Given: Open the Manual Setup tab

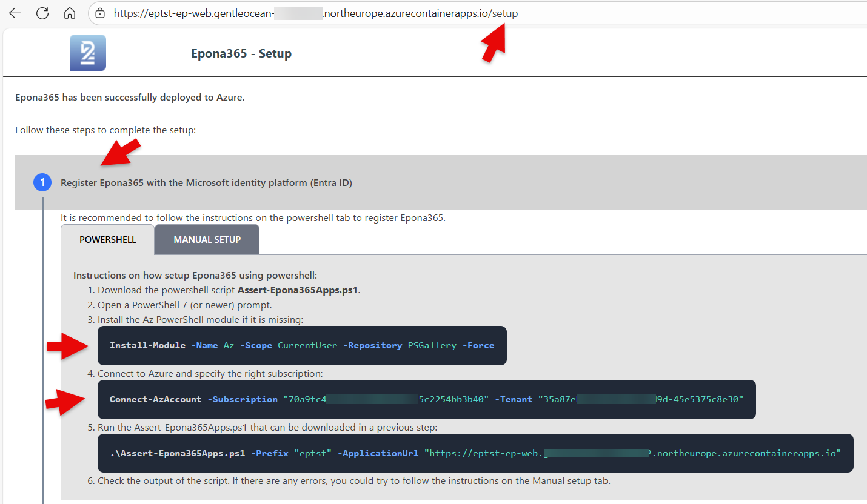Looking at the screenshot, I should 207,240.
